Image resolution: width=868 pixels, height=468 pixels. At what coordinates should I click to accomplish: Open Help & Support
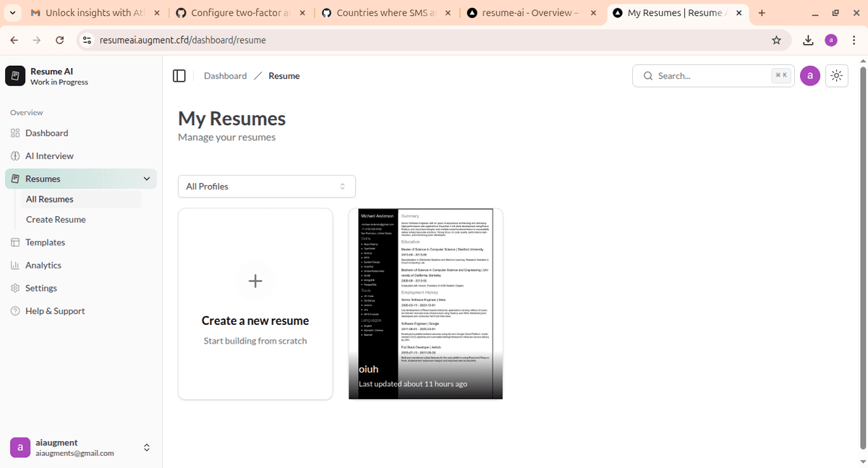[x=55, y=311]
